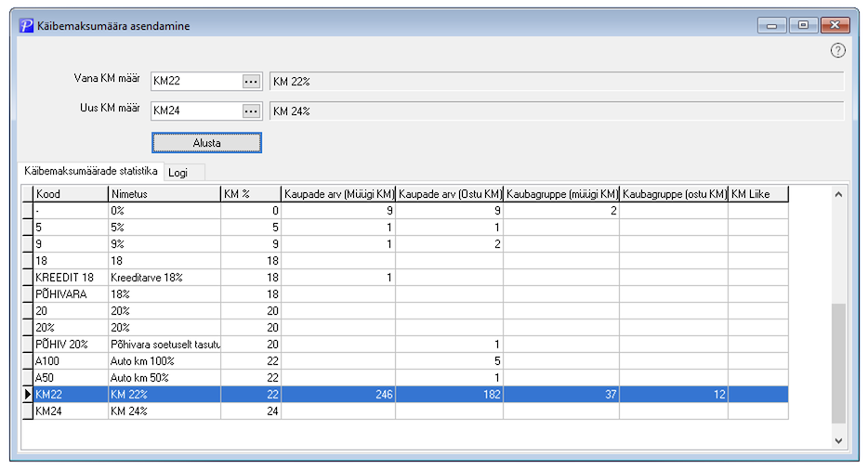
Task: Click the KM Liike column header
Action: (757, 194)
